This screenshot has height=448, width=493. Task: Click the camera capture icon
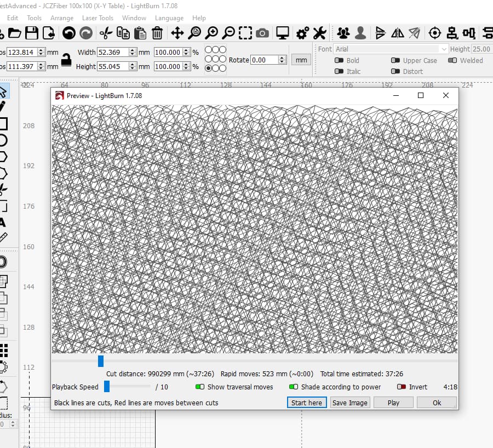coord(263,33)
